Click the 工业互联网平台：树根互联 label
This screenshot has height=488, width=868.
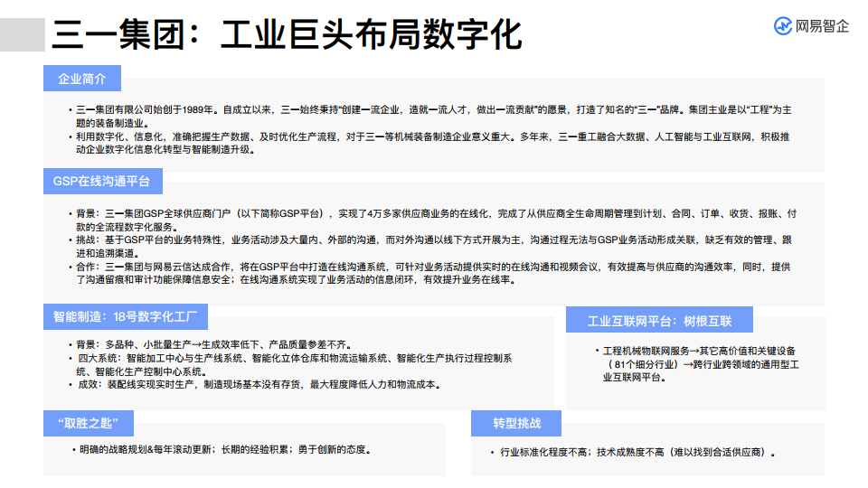point(659,320)
